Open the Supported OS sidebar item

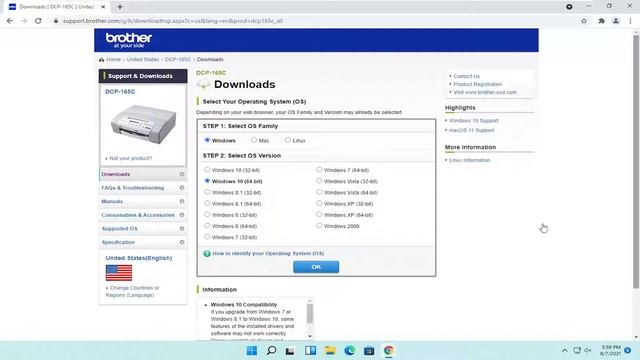[x=143, y=229]
